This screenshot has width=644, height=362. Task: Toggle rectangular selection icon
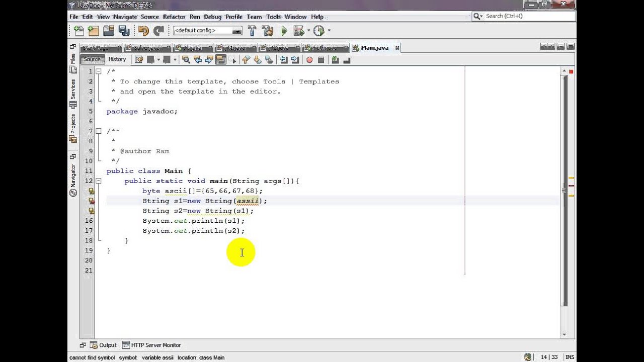pyautogui.click(x=232, y=60)
